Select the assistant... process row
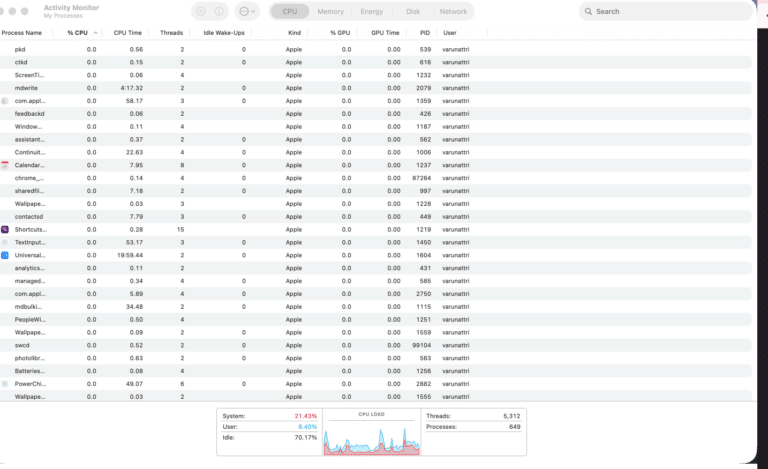 [376, 140]
